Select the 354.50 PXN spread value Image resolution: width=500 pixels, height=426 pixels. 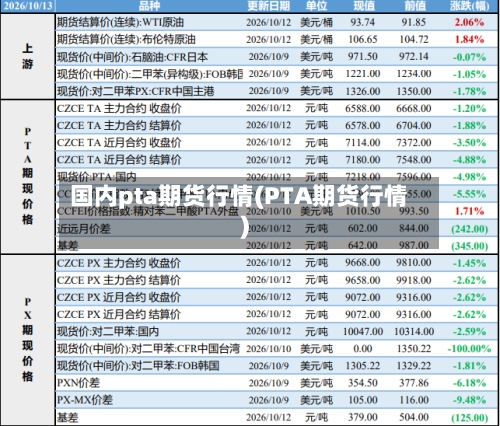(363, 383)
